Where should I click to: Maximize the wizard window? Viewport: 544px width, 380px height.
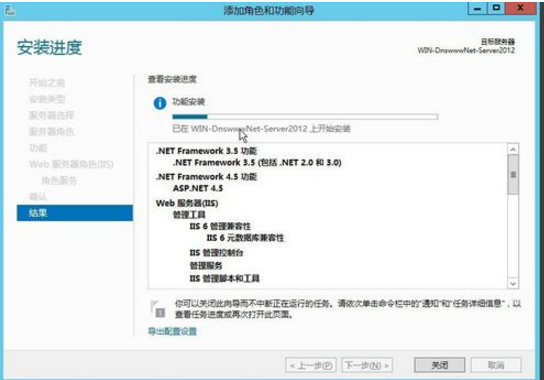(496, 9)
